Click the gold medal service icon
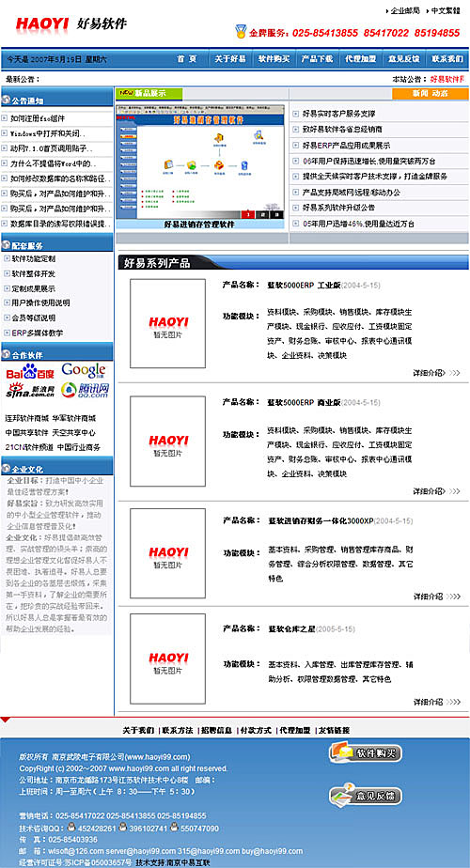470x868 pixels. [240, 32]
